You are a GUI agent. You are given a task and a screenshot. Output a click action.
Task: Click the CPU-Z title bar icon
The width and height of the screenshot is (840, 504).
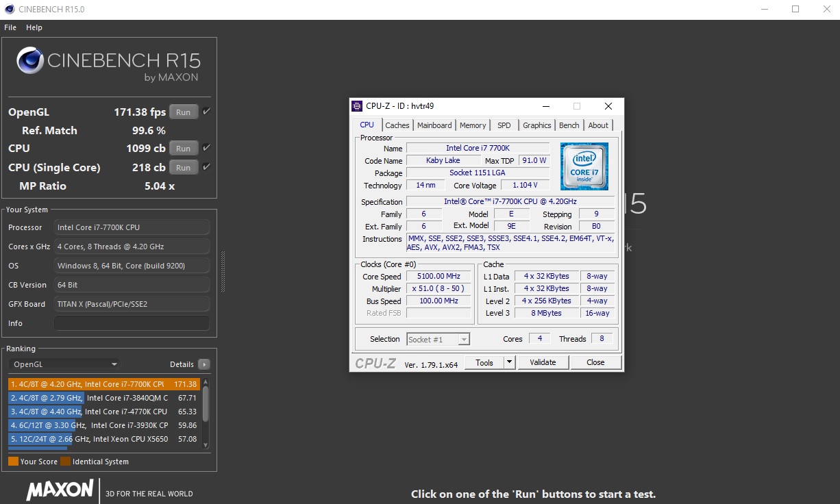tap(357, 106)
